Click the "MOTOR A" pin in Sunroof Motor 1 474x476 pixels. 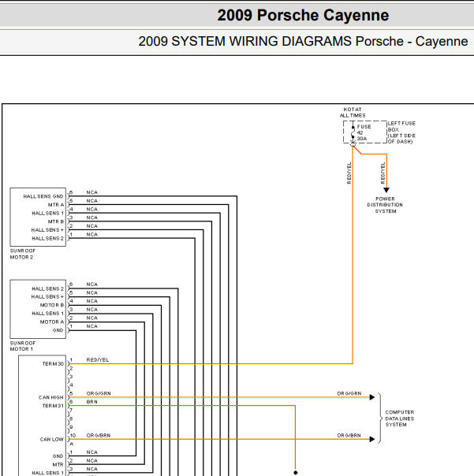click(51, 322)
